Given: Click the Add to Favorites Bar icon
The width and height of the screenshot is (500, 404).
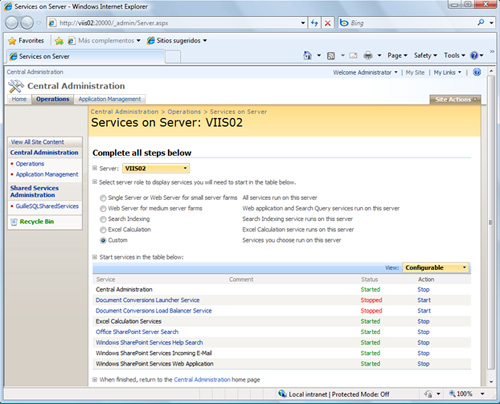Looking at the screenshot, I should coord(59,41).
